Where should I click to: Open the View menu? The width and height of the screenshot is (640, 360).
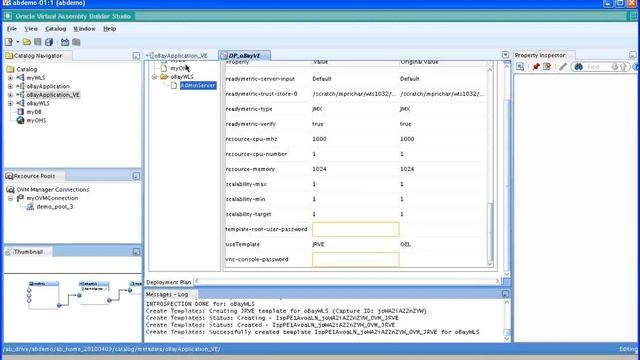click(x=31, y=29)
